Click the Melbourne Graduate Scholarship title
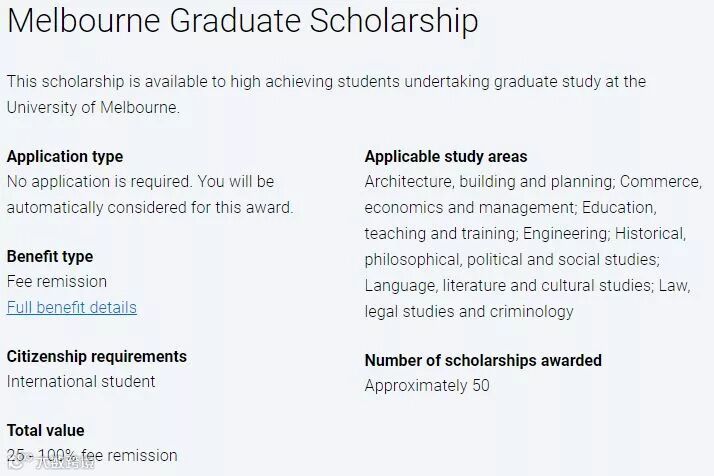Image resolution: width=714 pixels, height=476 pixels. (x=243, y=22)
